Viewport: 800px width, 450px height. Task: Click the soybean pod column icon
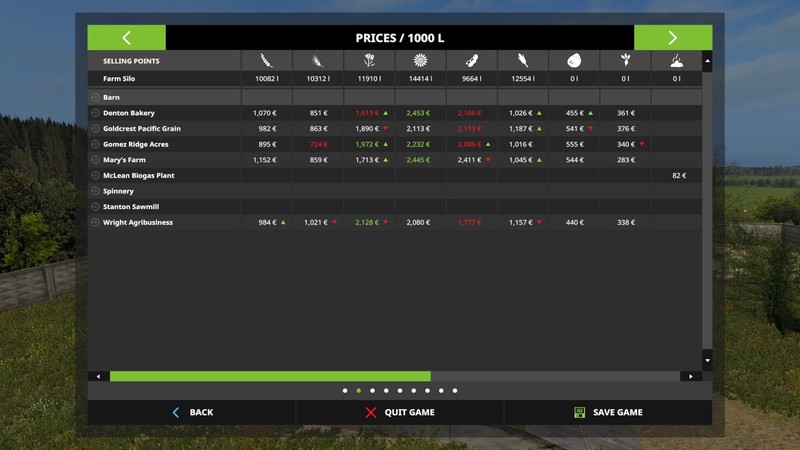(x=471, y=61)
